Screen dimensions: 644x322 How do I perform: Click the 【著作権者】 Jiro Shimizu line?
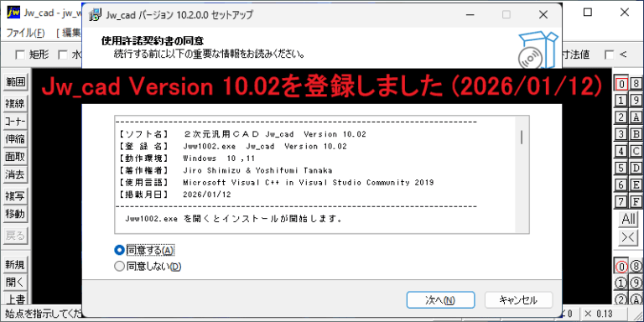(226, 170)
